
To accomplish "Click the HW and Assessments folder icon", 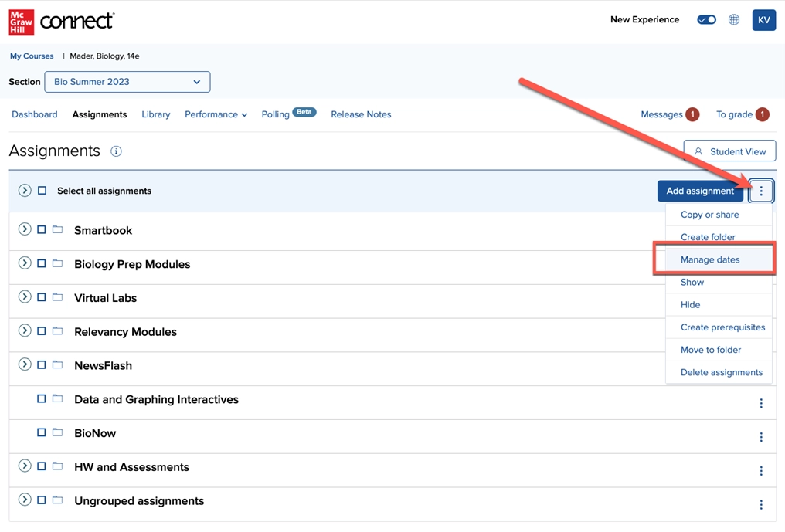I will point(58,466).
